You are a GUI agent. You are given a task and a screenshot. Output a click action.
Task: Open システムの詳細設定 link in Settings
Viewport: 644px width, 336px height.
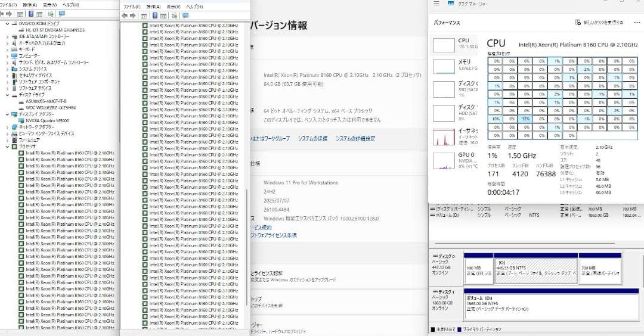[x=355, y=139]
